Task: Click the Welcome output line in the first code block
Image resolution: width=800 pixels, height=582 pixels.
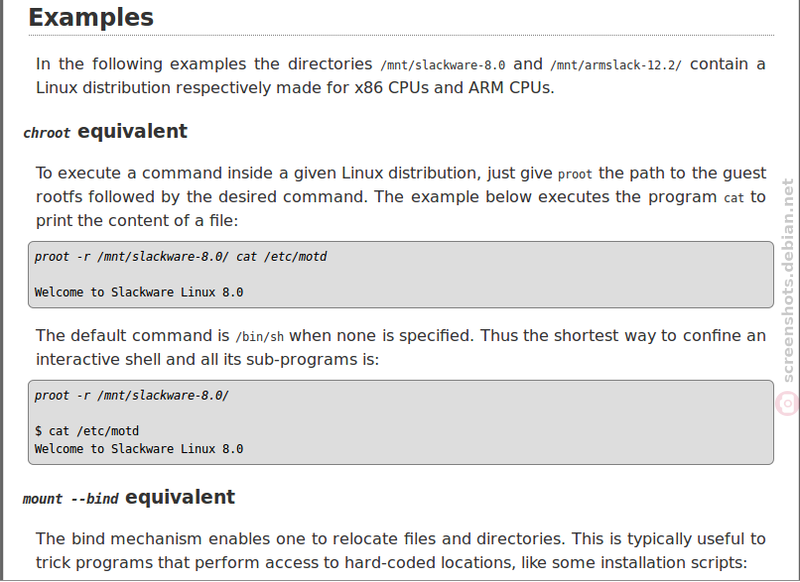Action: (x=139, y=292)
